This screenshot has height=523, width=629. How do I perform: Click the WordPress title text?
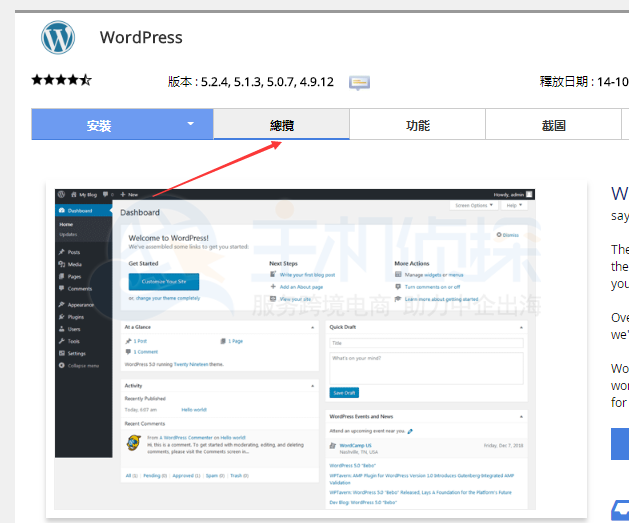(x=141, y=38)
